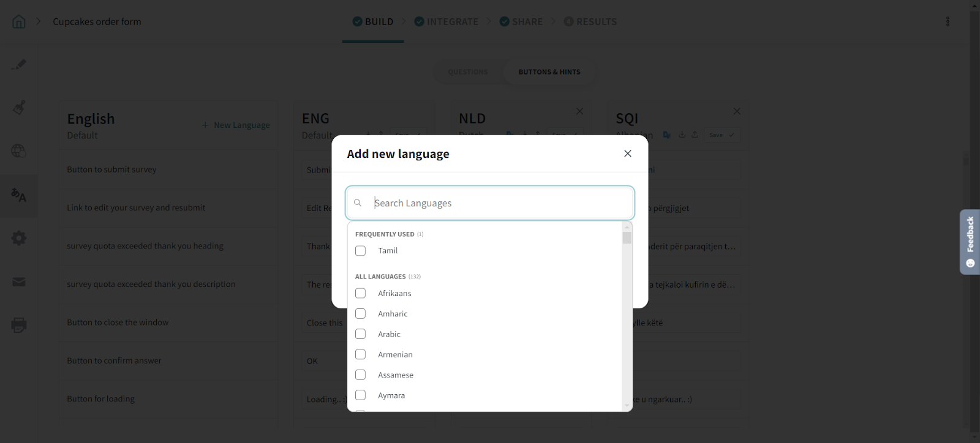Click the printer icon in sidebar
Viewport: 980px width, 443px height.
tap(19, 325)
